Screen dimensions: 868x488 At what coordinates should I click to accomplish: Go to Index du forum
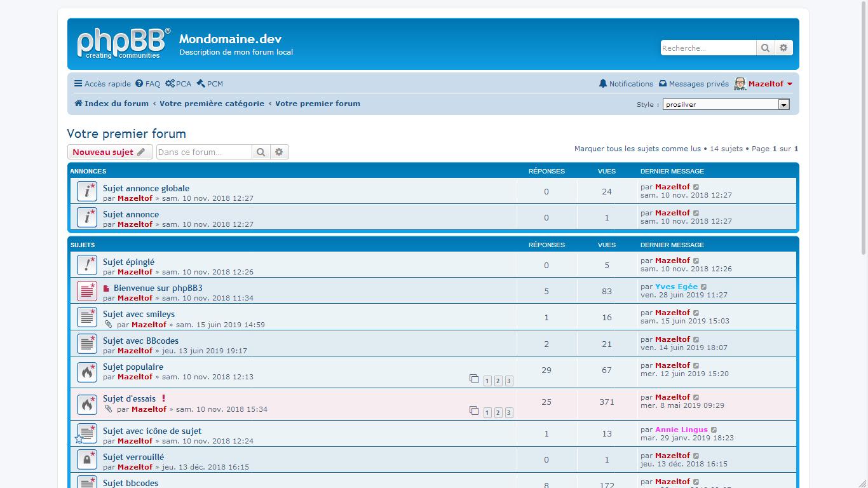click(111, 104)
